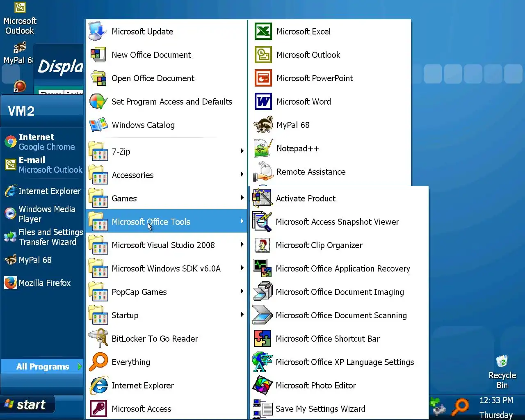Expand the Microsoft Office Tools submenu arrow
The image size is (525, 420).
tap(242, 221)
